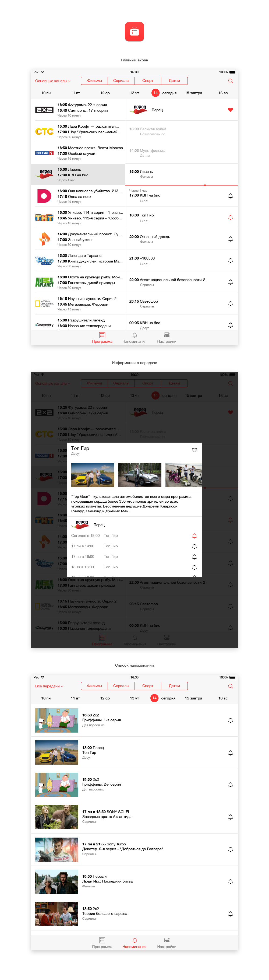Viewport: 269px width, 980px height.
Task: Remove Перец channel from favorites via red heart
Action: coord(230,110)
